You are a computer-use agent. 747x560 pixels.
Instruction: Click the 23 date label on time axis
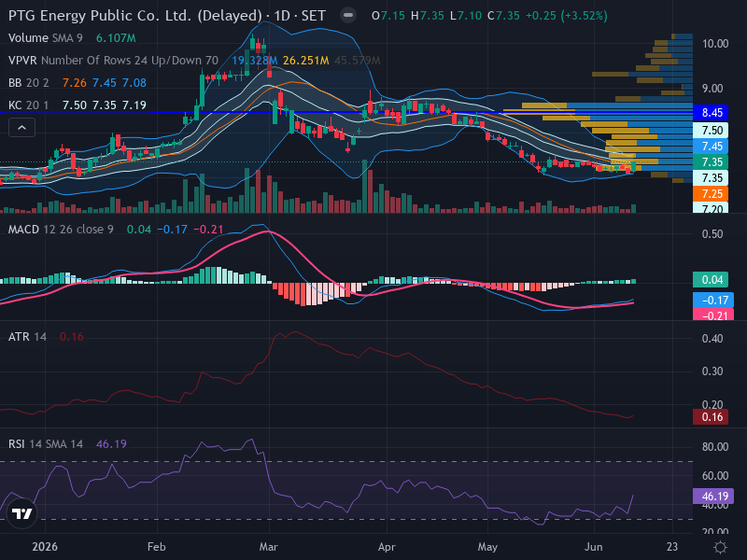point(672,547)
